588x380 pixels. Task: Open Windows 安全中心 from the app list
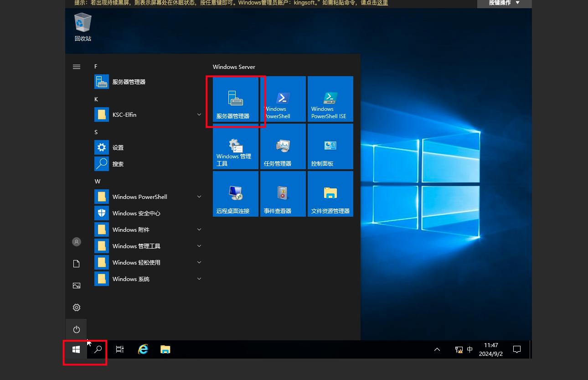136,213
